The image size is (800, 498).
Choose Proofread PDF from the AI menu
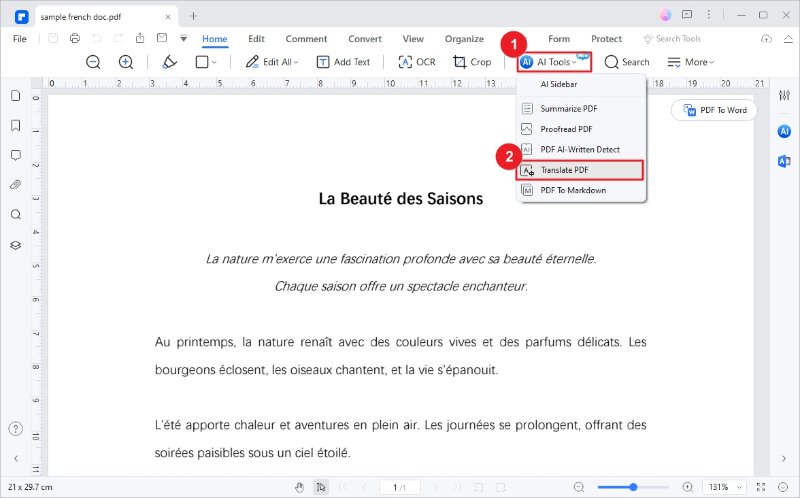pyautogui.click(x=581, y=129)
